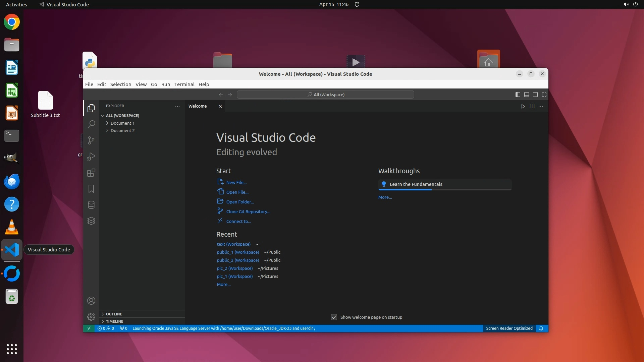Expand the TIMELINE section
The image size is (644, 362).
click(114, 321)
